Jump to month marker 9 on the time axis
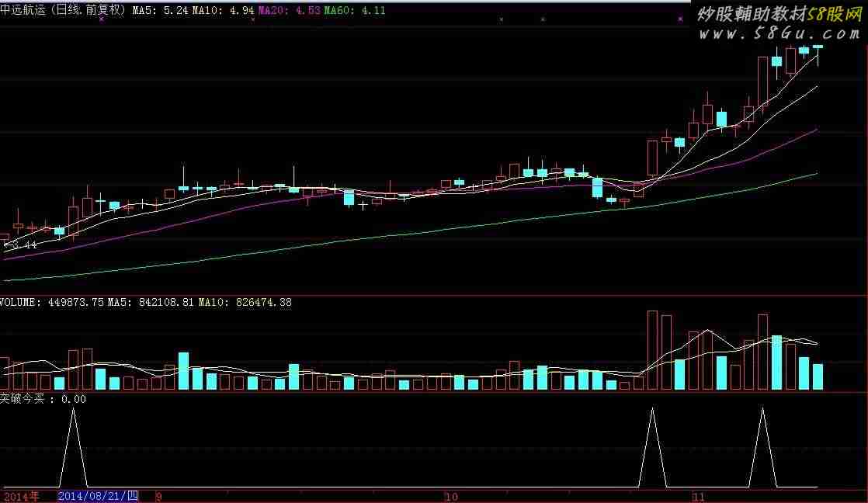The height and width of the screenshot is (503, 868). point(159,496)
